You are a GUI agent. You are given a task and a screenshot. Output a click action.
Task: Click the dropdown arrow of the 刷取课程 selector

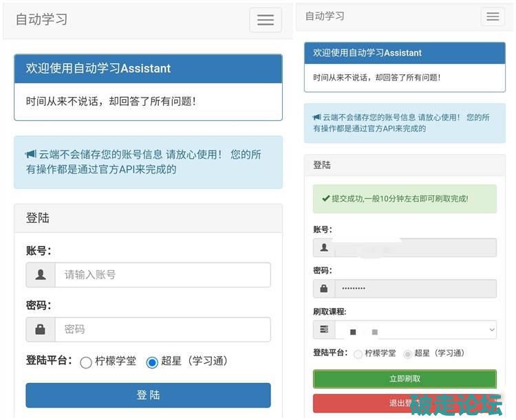491,331
